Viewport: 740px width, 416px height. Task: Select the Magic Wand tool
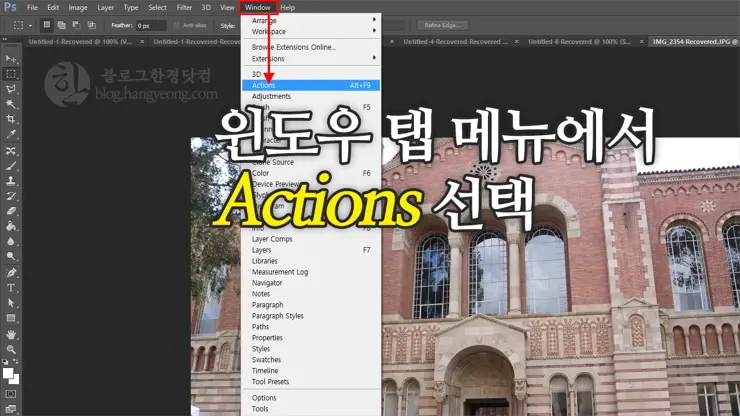pyautogui.click(x=10, y=104)
